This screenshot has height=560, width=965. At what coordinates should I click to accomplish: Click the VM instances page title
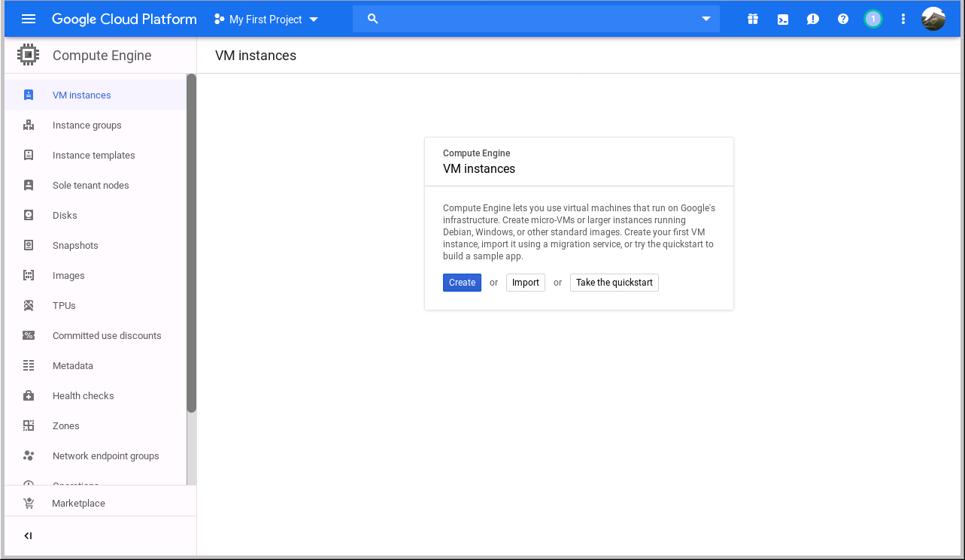pos(256,56)
